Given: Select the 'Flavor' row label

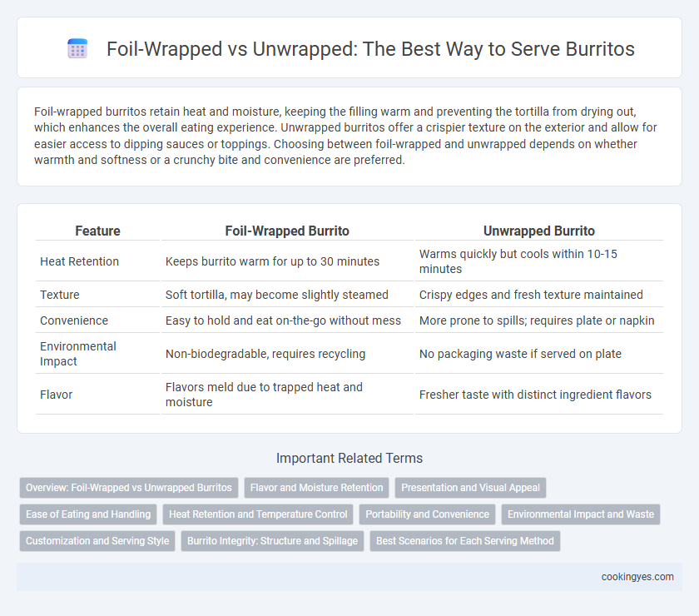Looking at the screenshot, I should click(x=57, y=395).
